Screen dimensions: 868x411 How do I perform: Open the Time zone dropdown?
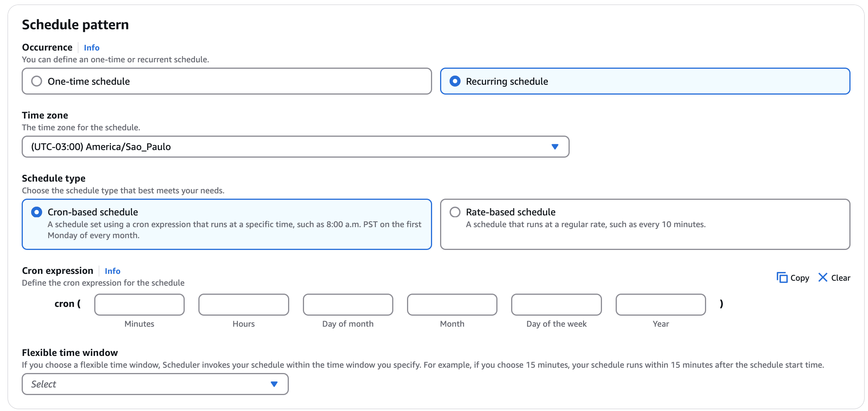click(295, 147)
